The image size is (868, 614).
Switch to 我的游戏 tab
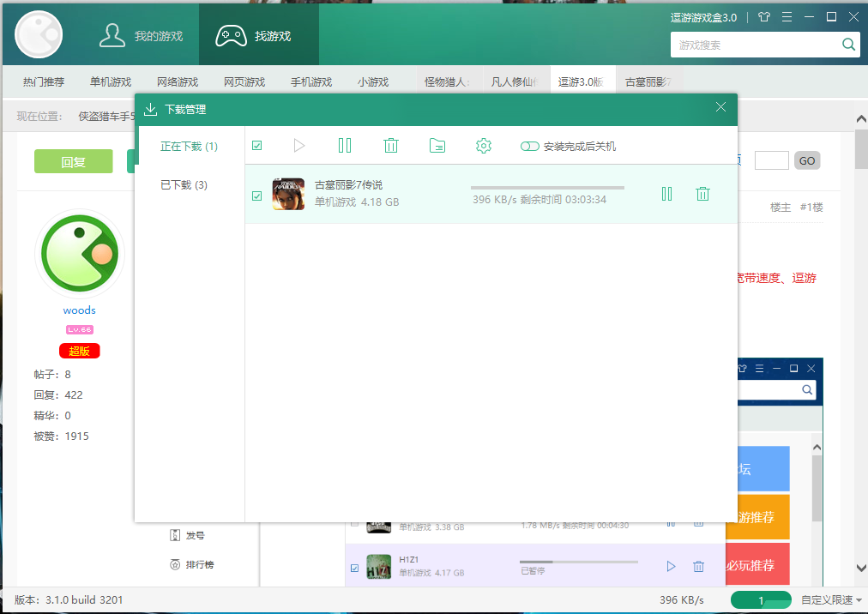(141, 36)
